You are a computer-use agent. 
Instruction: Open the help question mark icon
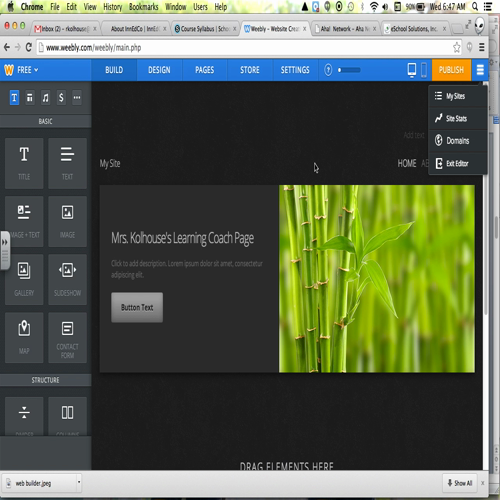tap(328, 70)
